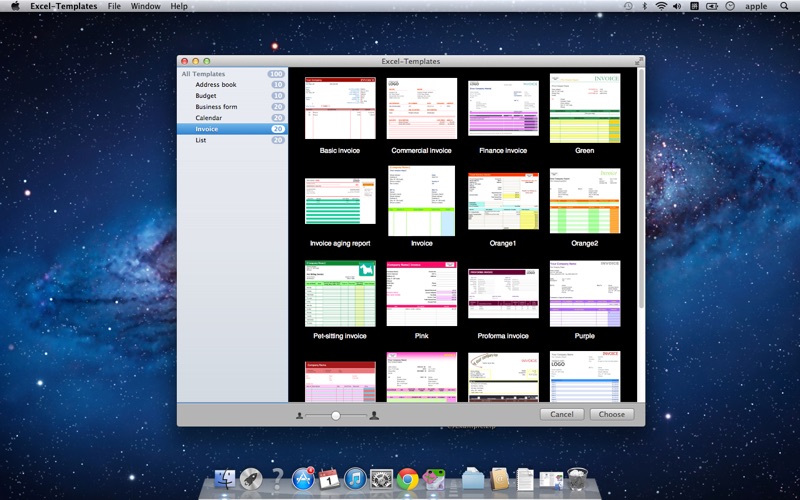Click the 'Pet-sitting invoice' caption text
Screen dimensions: 800x500
pos(340,336)
